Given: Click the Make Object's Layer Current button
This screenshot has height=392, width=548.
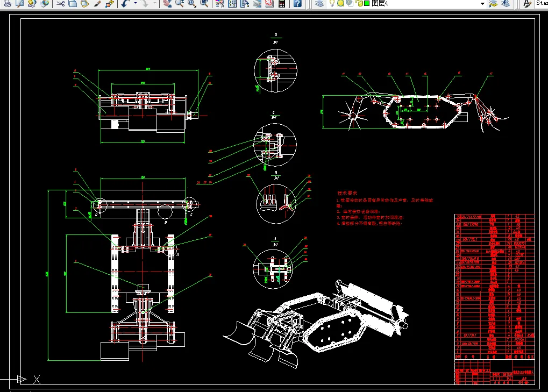Looking at the screenshot, I should coord(493,3).
